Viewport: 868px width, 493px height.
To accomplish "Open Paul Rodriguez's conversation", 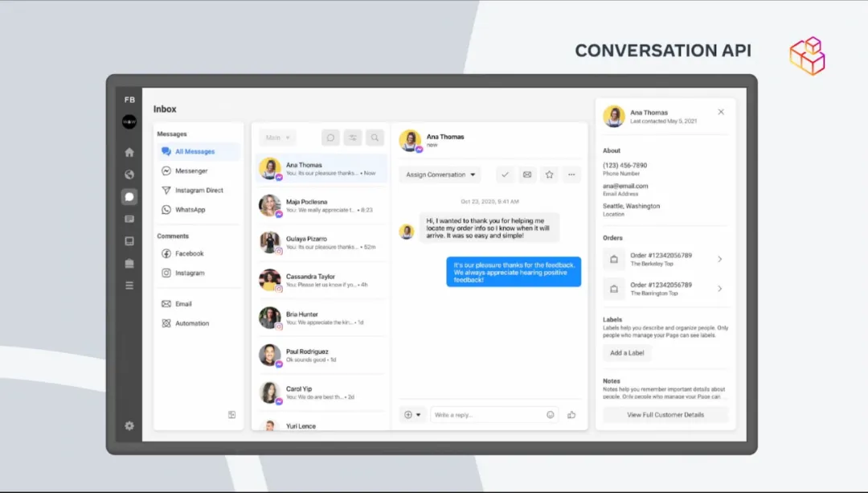I will pyautogui.click(x=321, y=355).
